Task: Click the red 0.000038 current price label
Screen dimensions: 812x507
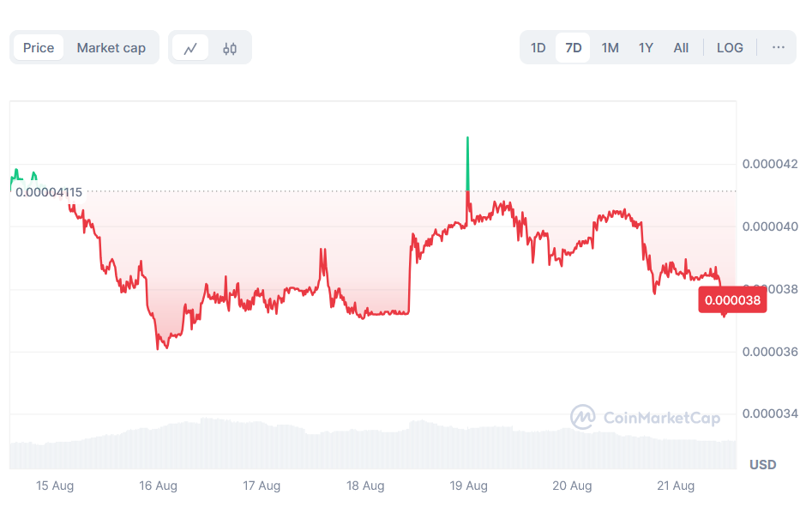Action: tap(731, 301)
